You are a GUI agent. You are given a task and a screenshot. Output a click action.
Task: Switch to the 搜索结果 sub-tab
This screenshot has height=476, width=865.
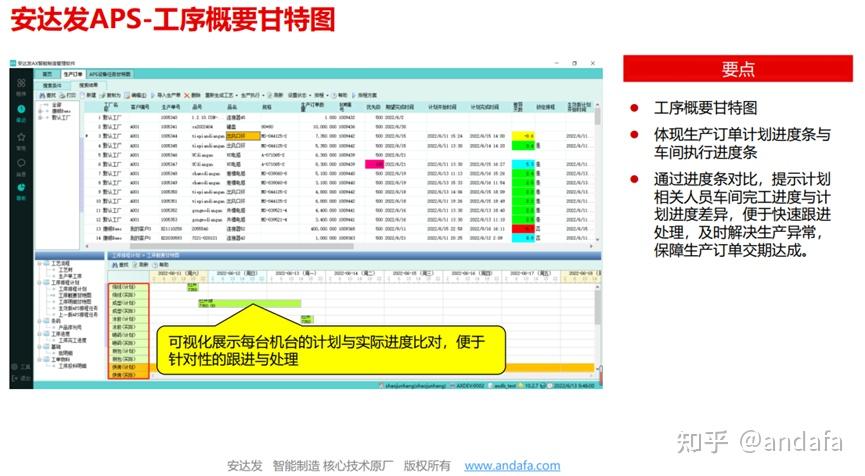point(88,85)
